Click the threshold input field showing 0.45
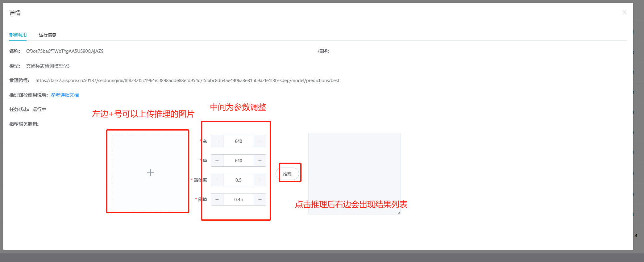This screenshot has width=644, height=262. [x=239, y=200]
